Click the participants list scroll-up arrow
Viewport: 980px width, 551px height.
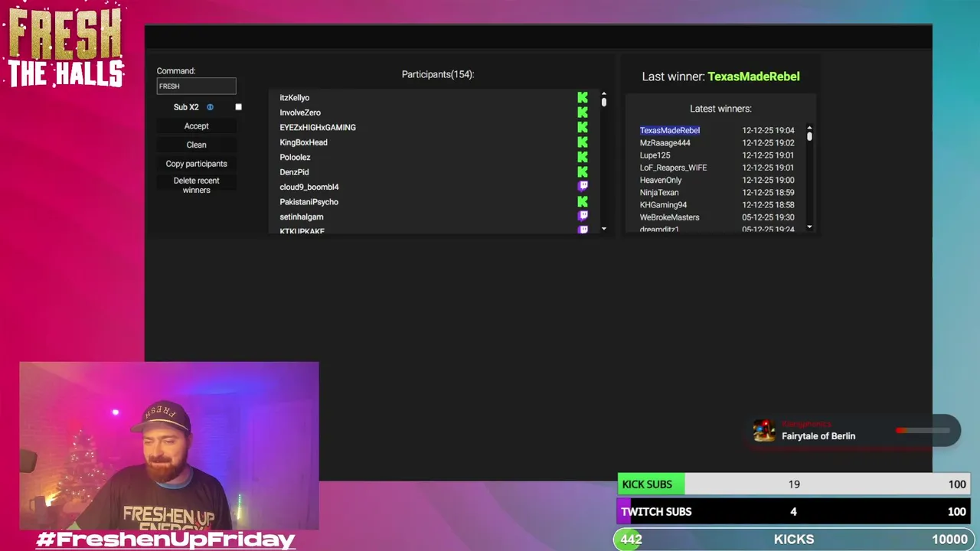point(604,93)
